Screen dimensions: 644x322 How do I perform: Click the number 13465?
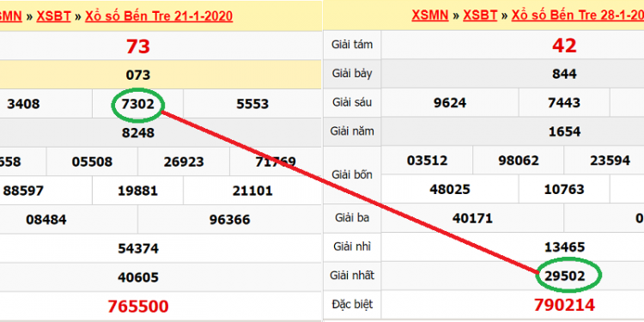tap(564, 247)
